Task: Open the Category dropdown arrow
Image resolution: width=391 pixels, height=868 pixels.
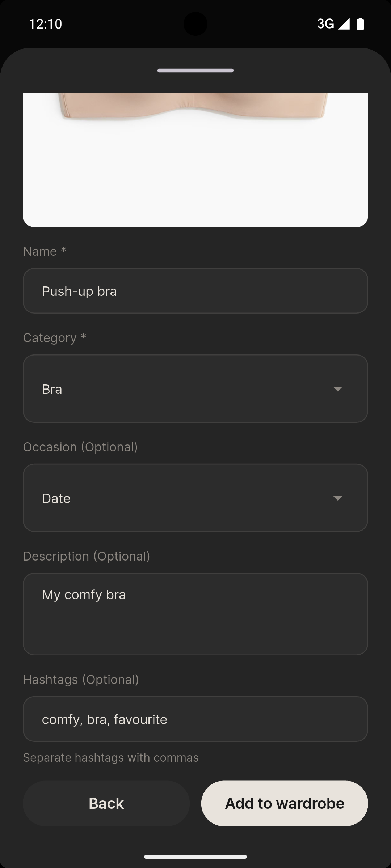Action: click(337, 389)
